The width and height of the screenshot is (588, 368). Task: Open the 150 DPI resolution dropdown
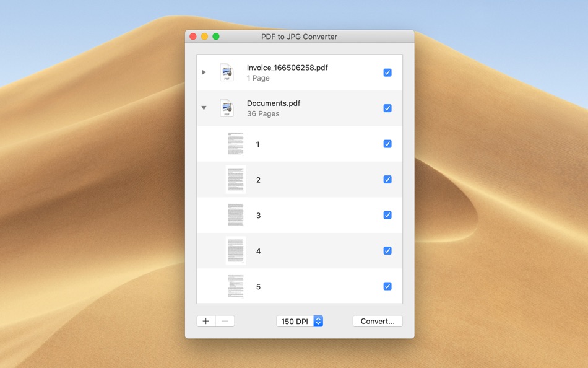[300, 321]
